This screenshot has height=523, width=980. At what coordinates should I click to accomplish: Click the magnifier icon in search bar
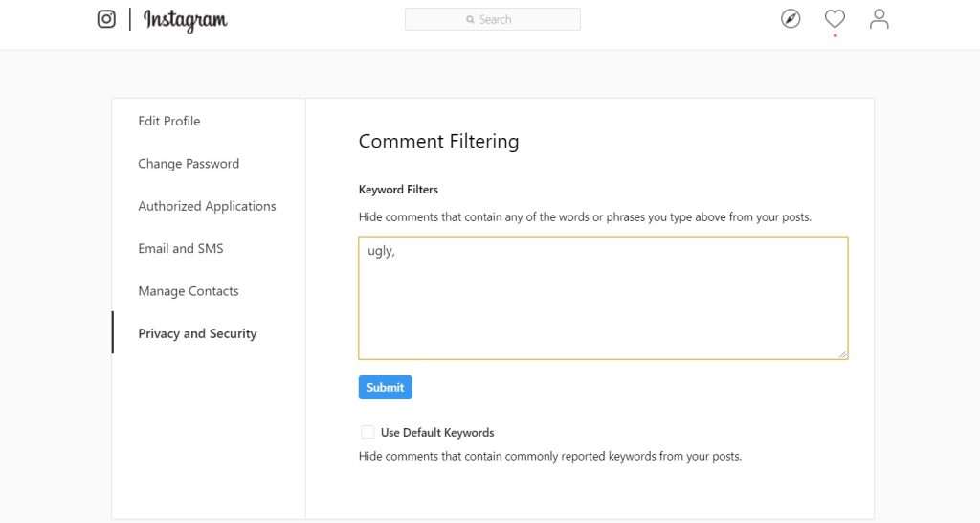coord(470,20)
